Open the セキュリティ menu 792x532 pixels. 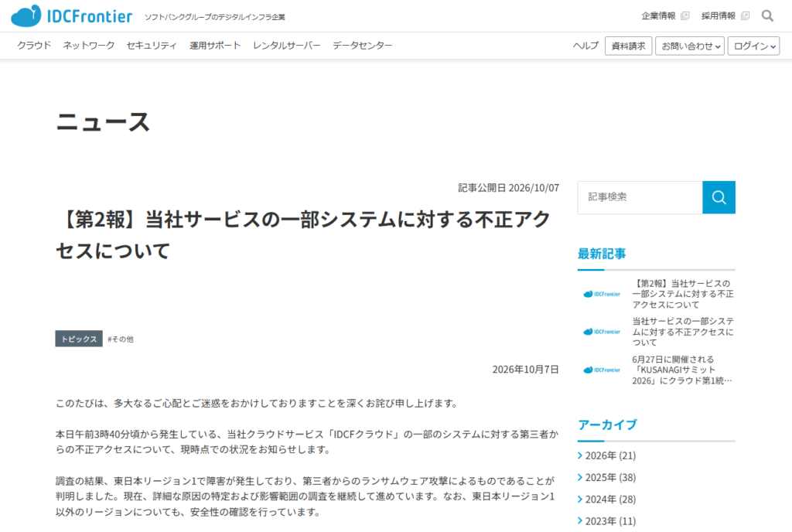click(x=152, y=46)
